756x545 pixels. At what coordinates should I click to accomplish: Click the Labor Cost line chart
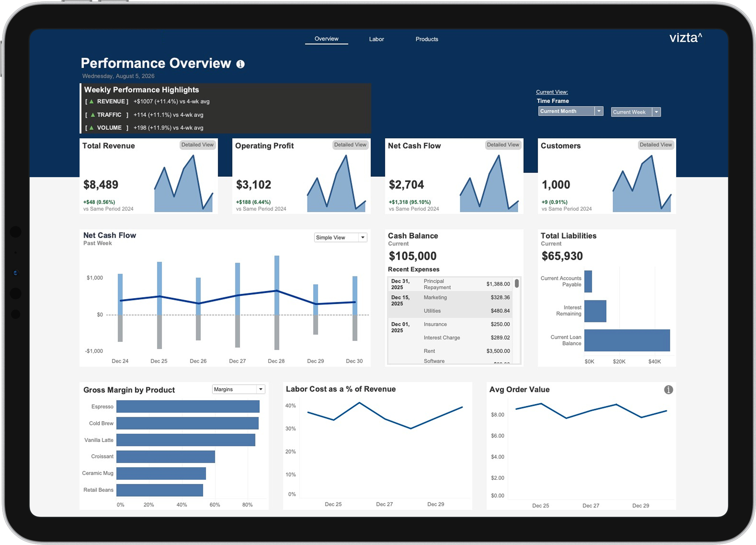[x=385, y=415]
